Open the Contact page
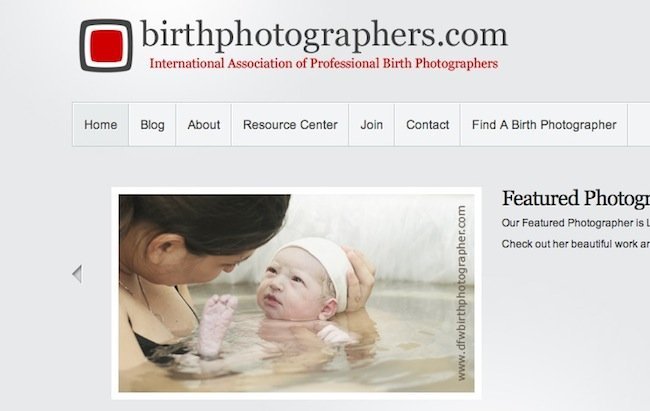This screenshot has width=650, height=411. tap(427, 125)
